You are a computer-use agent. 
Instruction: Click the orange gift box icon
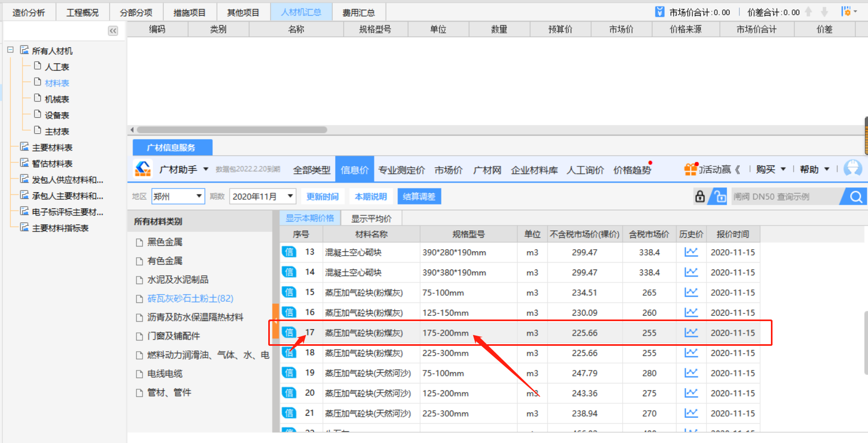point(690,169)
